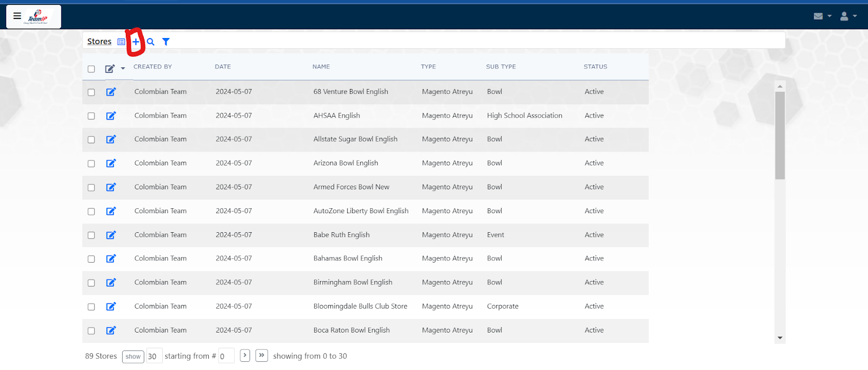Sort by the Name column header
Screen dimensions: 868x370
click(x=321, y=67)
